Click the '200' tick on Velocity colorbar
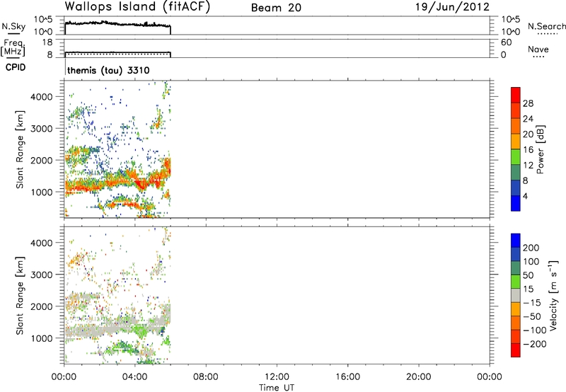 pyautogui.click(x=531, y=248)
